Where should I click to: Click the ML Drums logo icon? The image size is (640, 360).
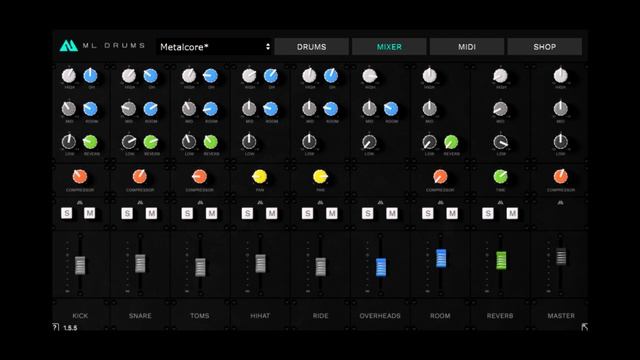point(68,46)
